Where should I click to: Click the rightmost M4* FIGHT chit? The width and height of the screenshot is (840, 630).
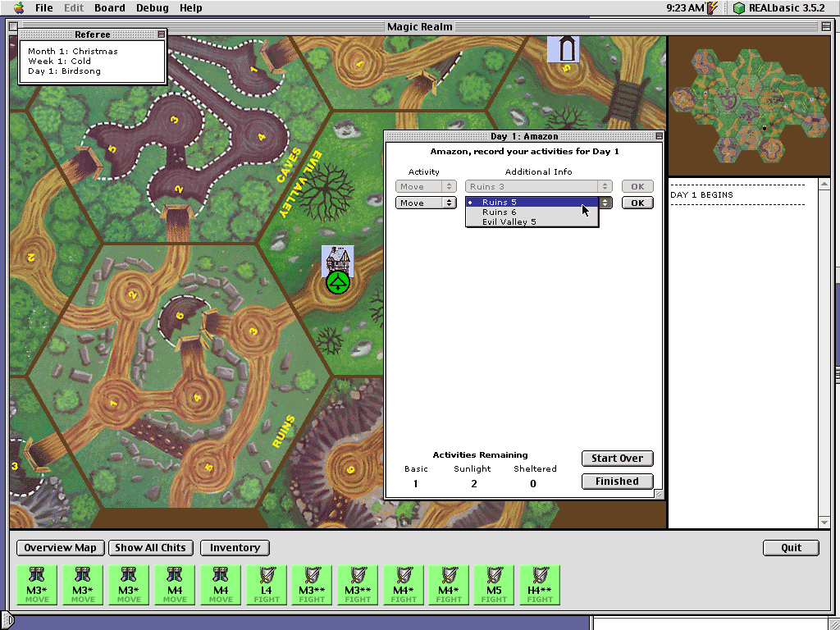tap(449, 585)
